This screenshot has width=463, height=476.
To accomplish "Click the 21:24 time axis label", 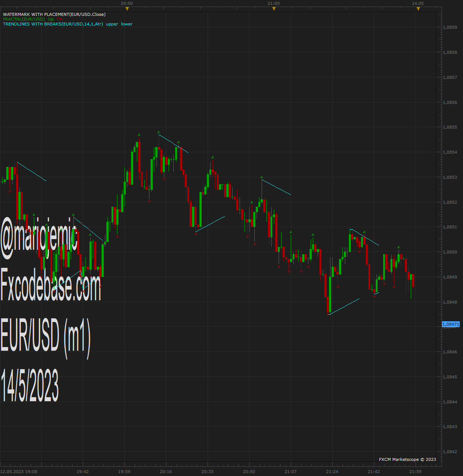I will point(332,472).
